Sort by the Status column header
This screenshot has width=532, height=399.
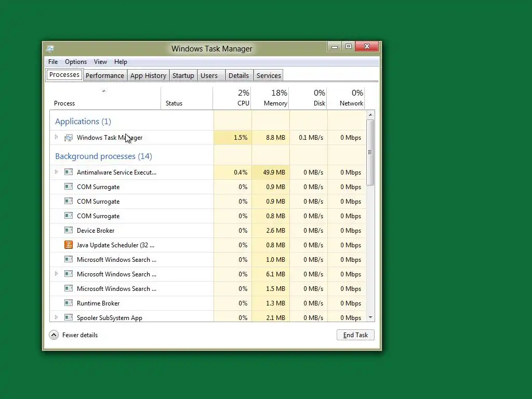(x=187, y=98)
